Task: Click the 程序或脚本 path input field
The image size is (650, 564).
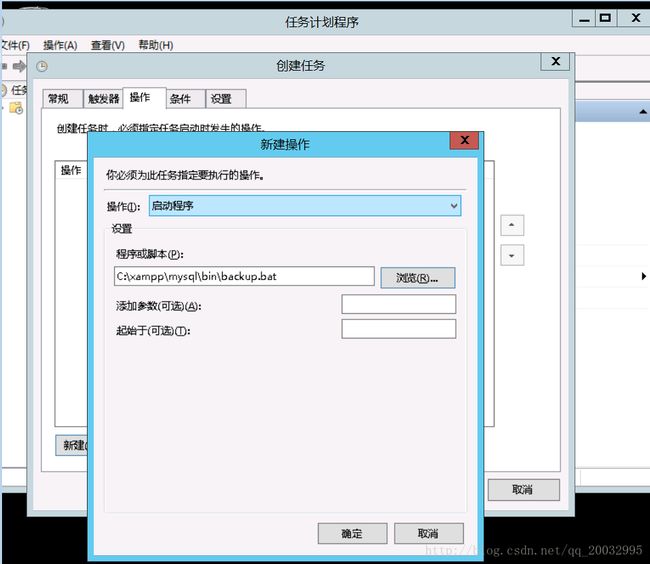Action: [x=244, y=276]
